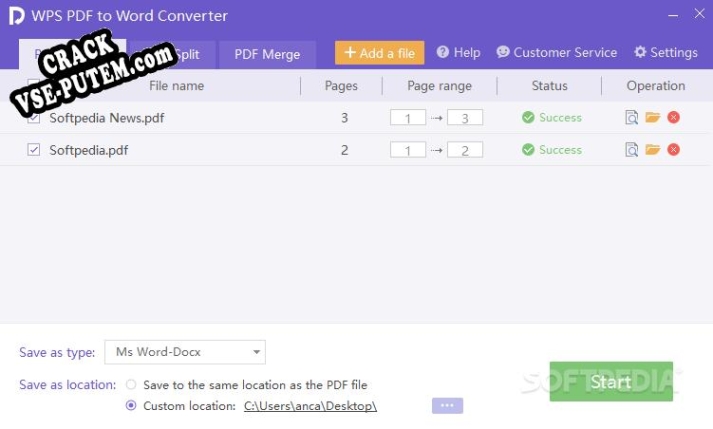Open output folder for Softpedia News.pdf
This screenshot has height=429, width=713.
[653, 117]
